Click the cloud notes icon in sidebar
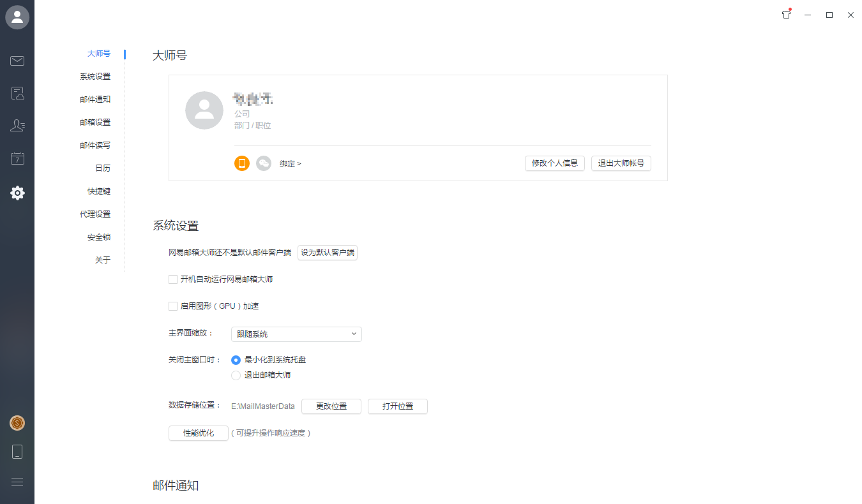Viewport: 862px width, 504px height. [17, 94]
